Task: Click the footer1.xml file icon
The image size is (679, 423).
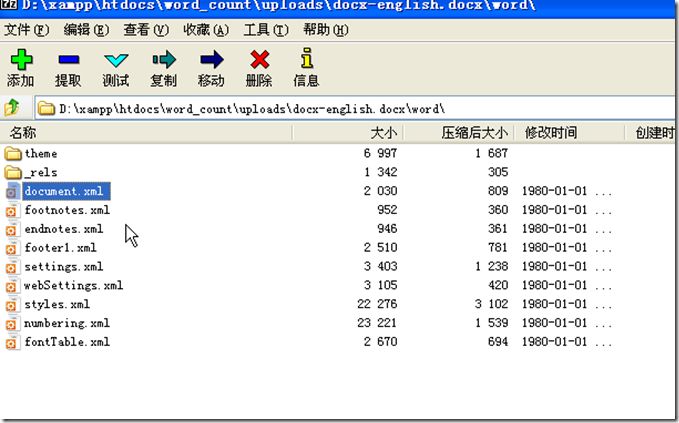Action: tap(12, 248)
